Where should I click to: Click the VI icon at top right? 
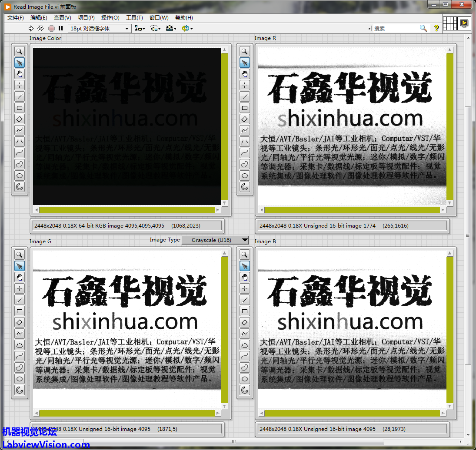tap(464, 23)
